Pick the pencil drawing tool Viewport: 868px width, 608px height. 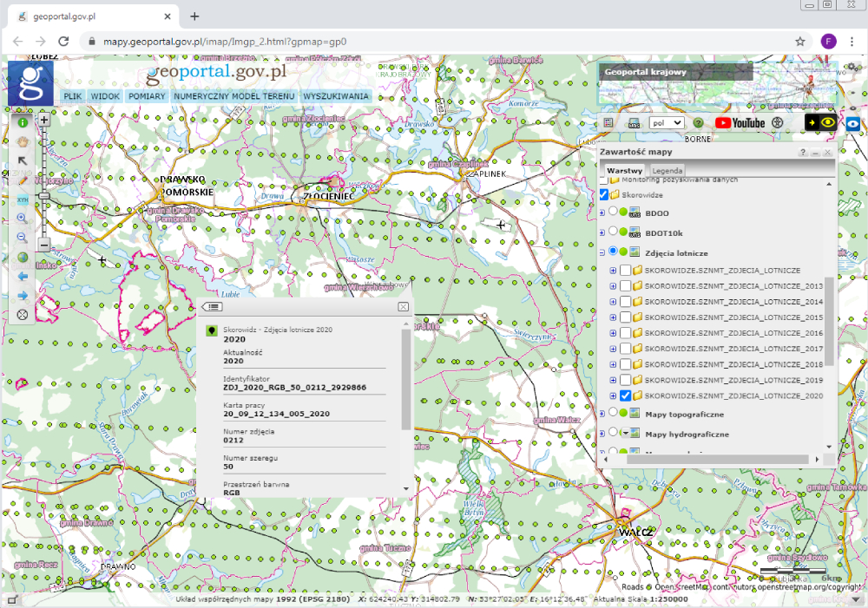tap(23, 180)
